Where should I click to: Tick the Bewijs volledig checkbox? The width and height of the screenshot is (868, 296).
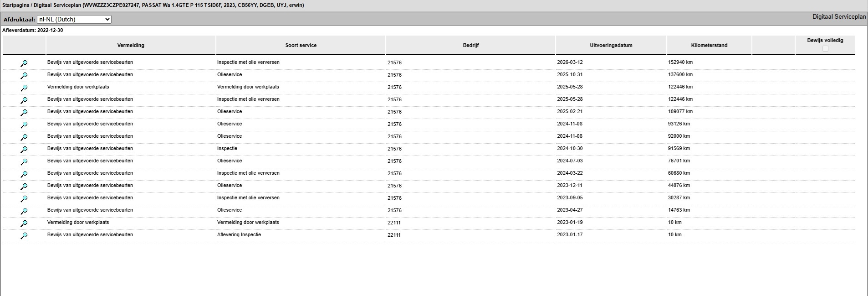point(825,48)
